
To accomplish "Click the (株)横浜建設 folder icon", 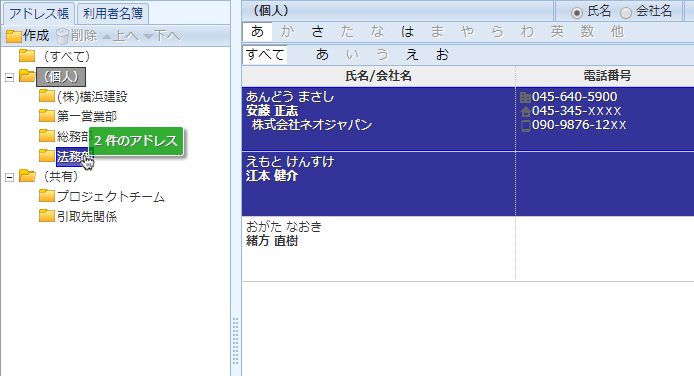I will [x=46, y=96].
